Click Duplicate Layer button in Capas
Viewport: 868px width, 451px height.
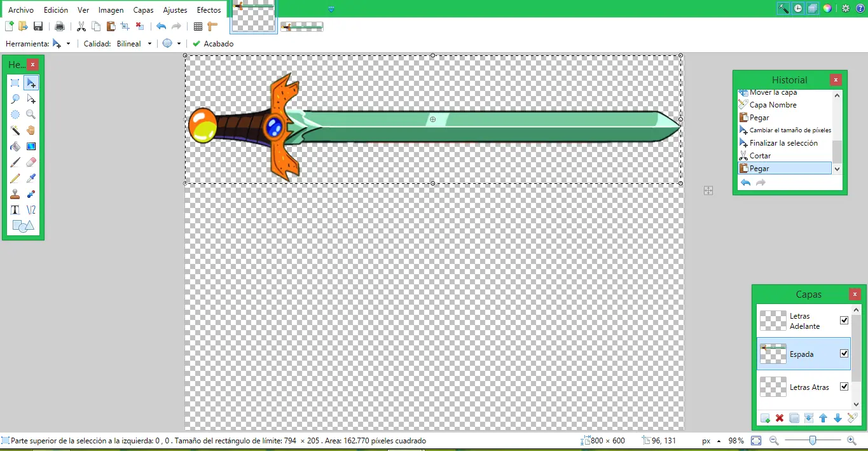click(794, 418)
